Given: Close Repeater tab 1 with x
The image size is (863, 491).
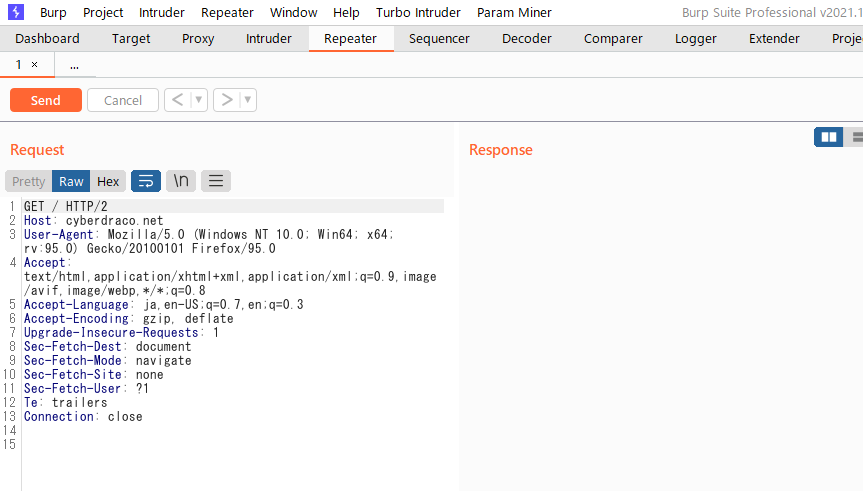Looking at the screenshot, I should point(34,64).
